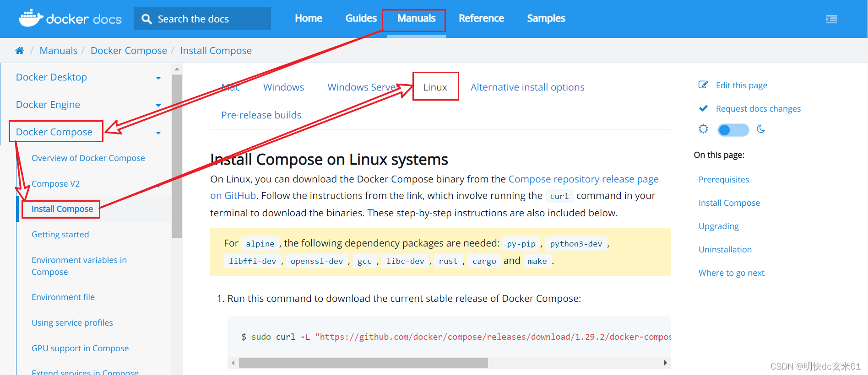Click the code block horizontal scrollbar thumb
The image size is (868, 375).
pyautogui.click(x=363, y=363)
